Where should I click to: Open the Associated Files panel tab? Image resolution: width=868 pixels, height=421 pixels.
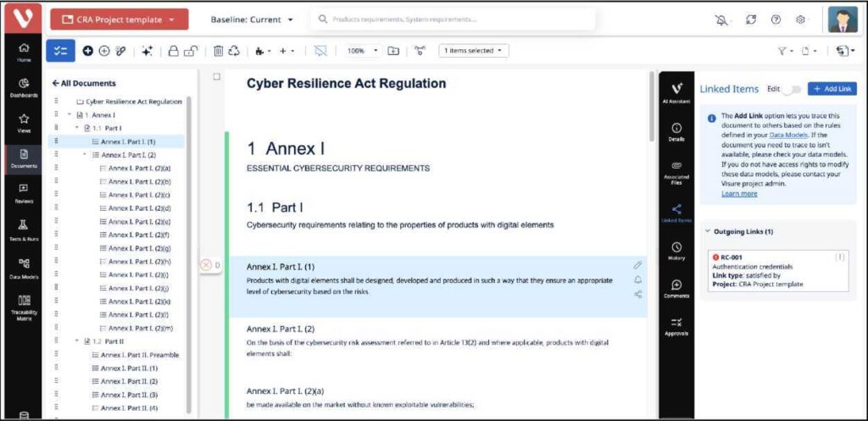(676, 173)
